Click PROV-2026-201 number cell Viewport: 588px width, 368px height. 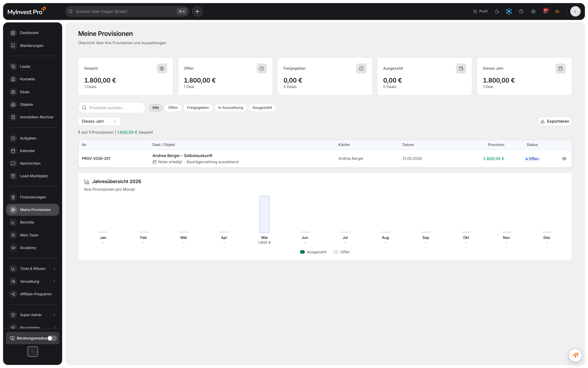coord(96,158)
